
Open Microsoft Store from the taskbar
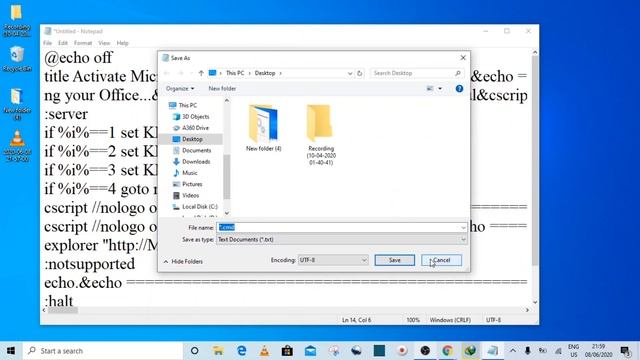(287, 351)
